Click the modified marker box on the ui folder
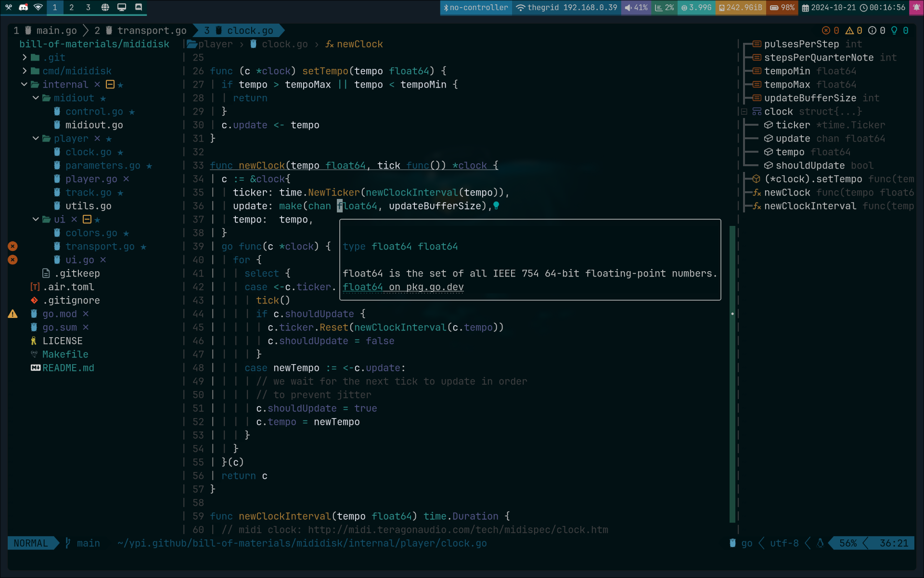 [87, 219]
